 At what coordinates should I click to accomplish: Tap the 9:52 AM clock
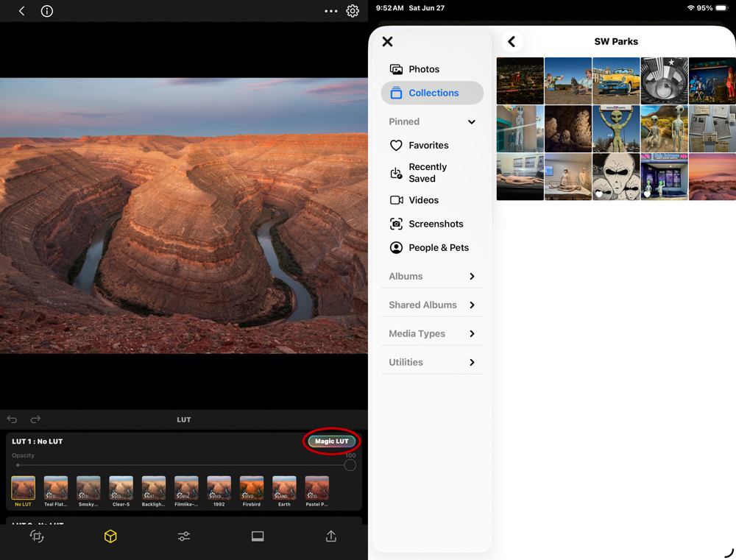point(389,8)
